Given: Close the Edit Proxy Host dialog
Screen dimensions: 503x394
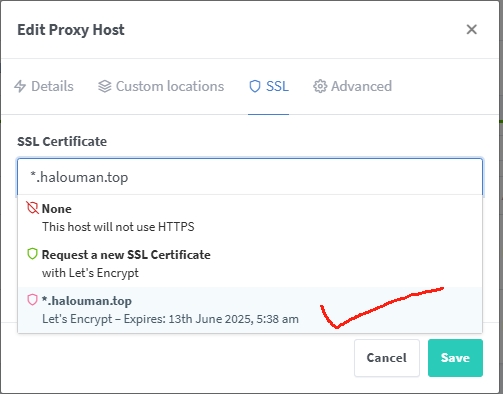Looking at the screenshot, I should [472, 29].
